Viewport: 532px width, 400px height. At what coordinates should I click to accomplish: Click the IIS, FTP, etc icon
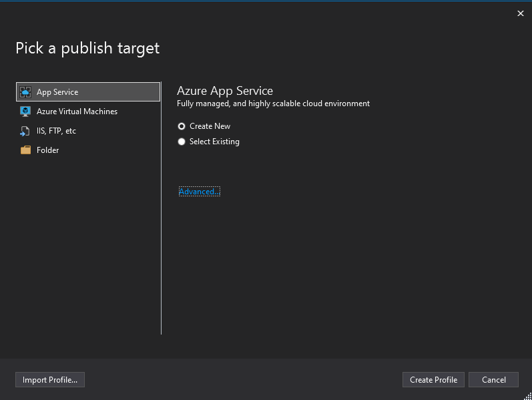[x=26, y=131]
